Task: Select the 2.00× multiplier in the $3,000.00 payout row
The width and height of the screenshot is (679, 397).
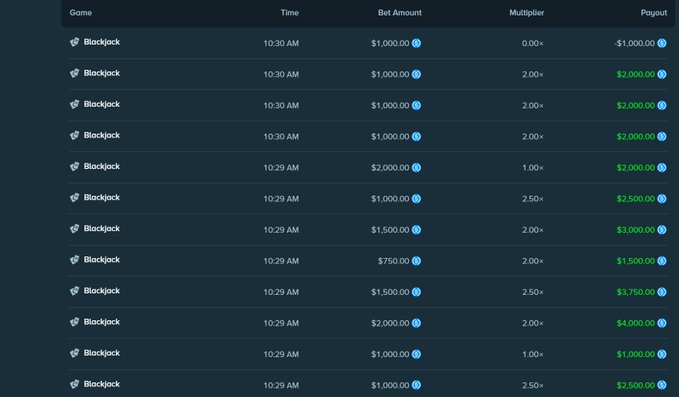Action: [533, 230]
